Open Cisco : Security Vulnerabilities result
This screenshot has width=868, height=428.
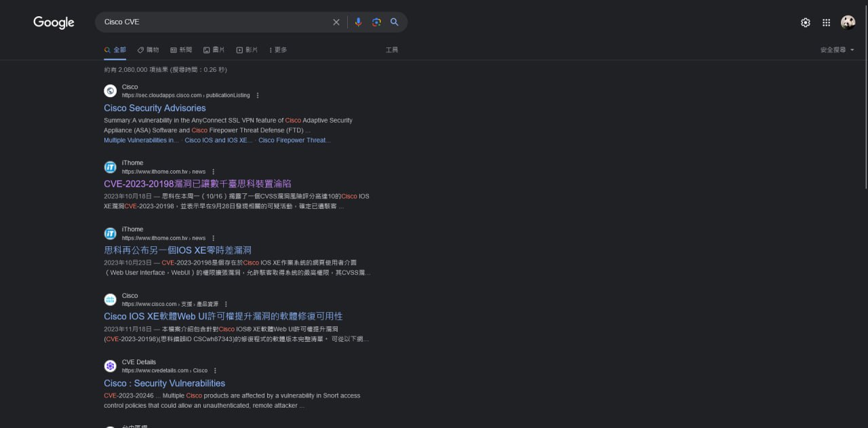164,383
